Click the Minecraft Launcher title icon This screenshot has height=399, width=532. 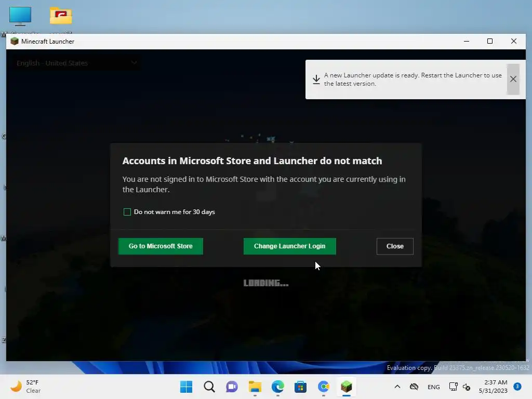(14, 42)
